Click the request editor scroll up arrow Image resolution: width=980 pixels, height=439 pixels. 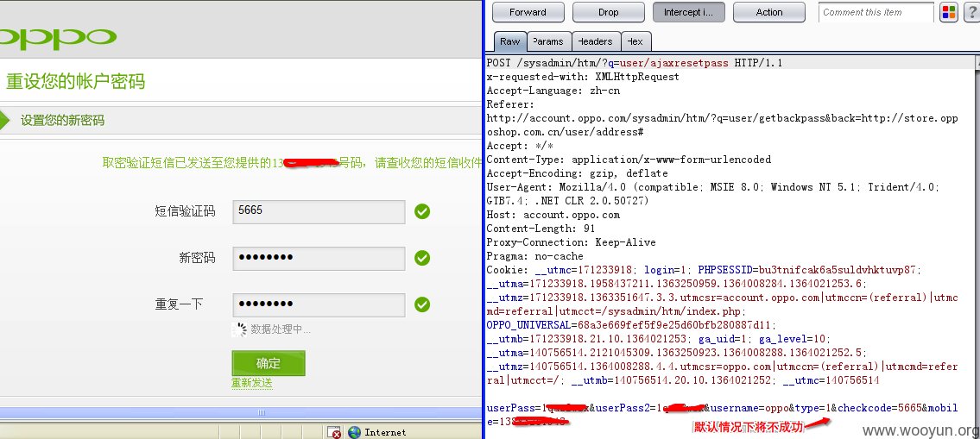[977, 61]
